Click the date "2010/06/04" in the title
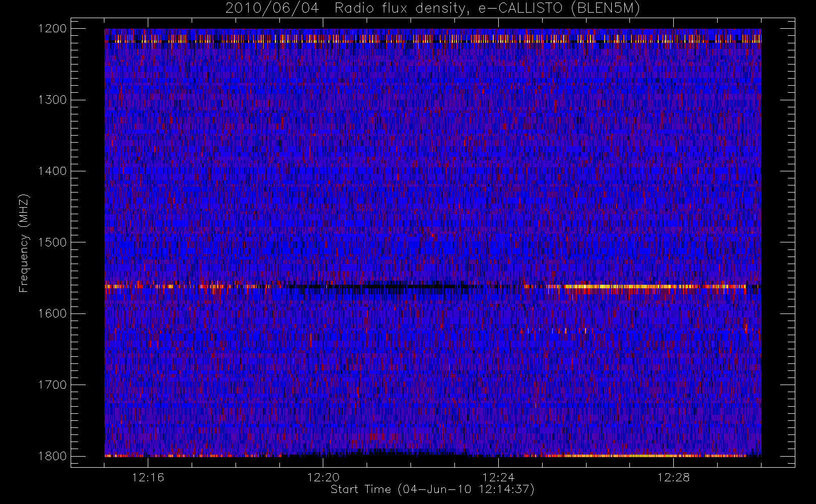816x504 pixels. pos(272,9)
